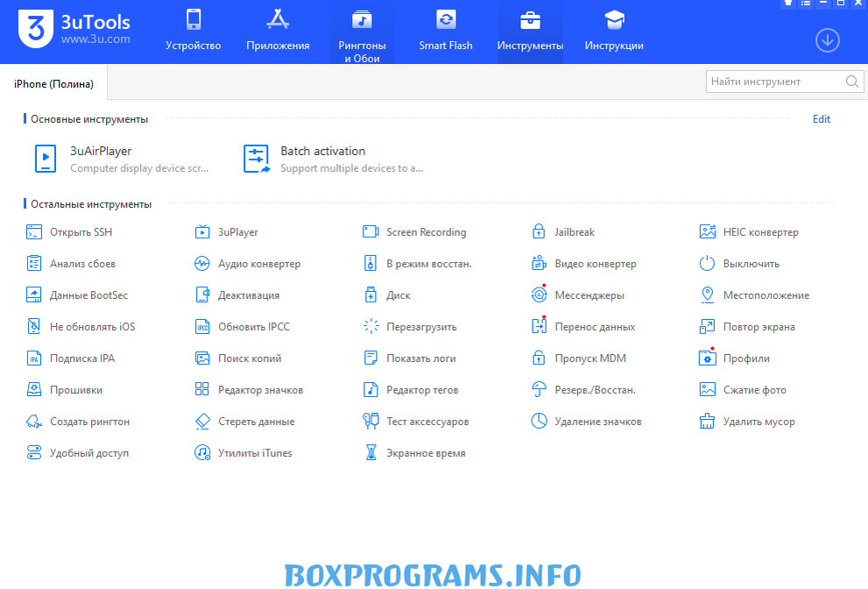Open the Экранное время hourglass icon
868x589 pixels.
click(x=370, y=453)
